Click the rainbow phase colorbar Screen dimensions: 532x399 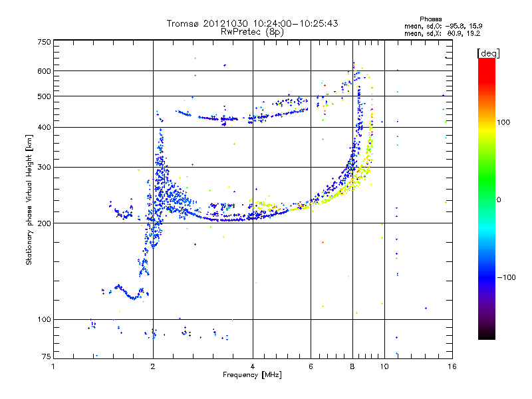click(x=487, y=199)
